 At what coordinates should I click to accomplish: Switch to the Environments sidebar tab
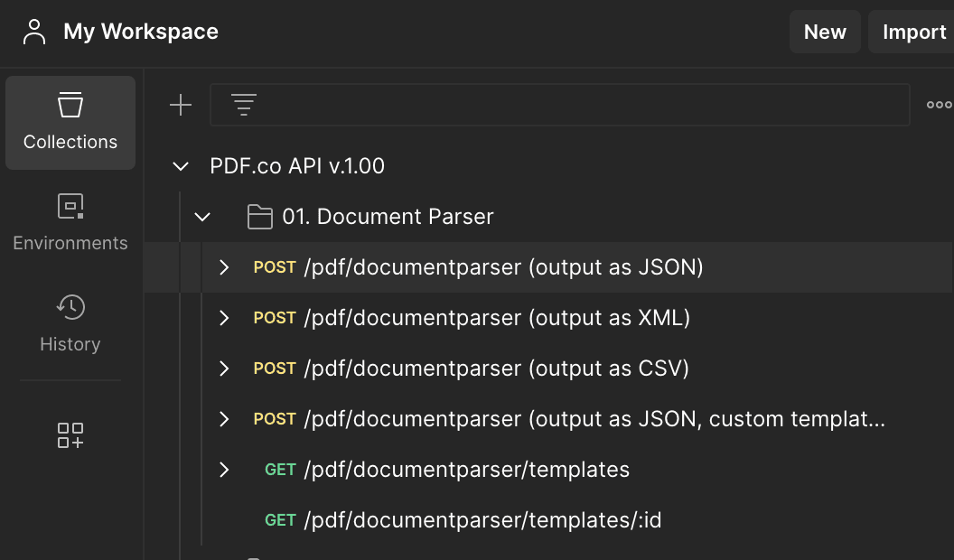tap(70, 224)
